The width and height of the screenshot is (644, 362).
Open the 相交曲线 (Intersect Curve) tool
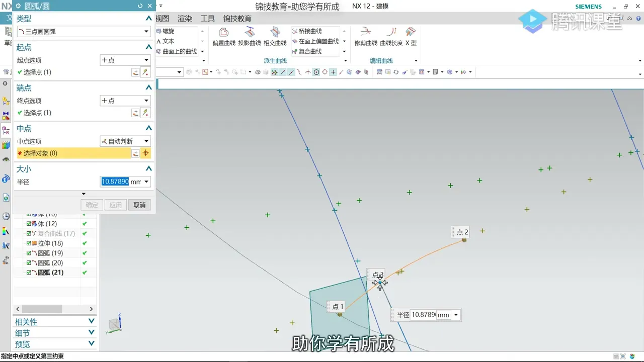point(275,35)
